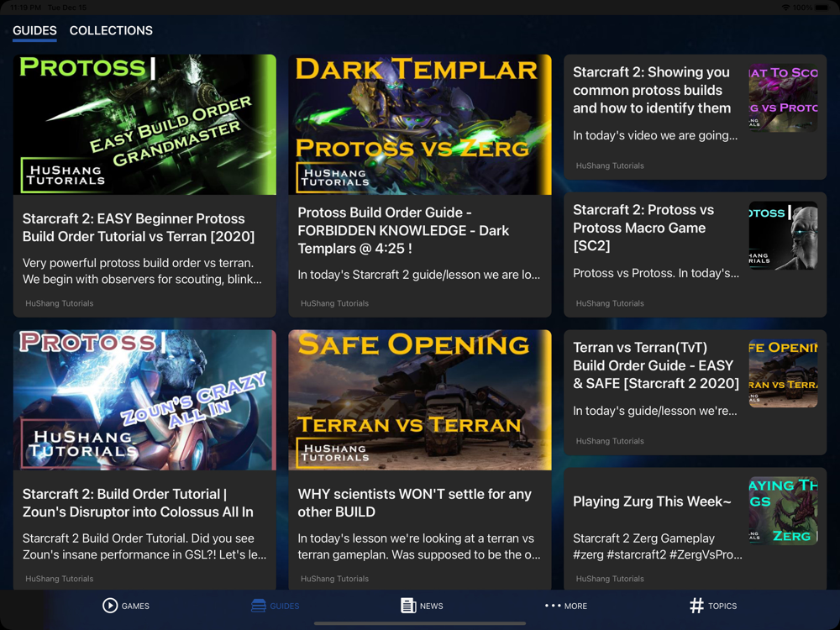Image resolution: width=840 pixels, height=630 pixels.
Task: Open the Topics hashtag icon
Action: (x=696, y=606)
